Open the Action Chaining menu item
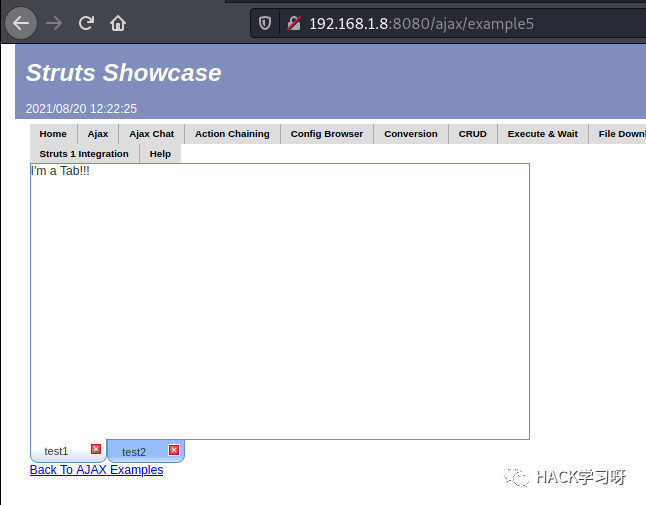This screenshot has height=505, width=646. [x=232, y=134]
